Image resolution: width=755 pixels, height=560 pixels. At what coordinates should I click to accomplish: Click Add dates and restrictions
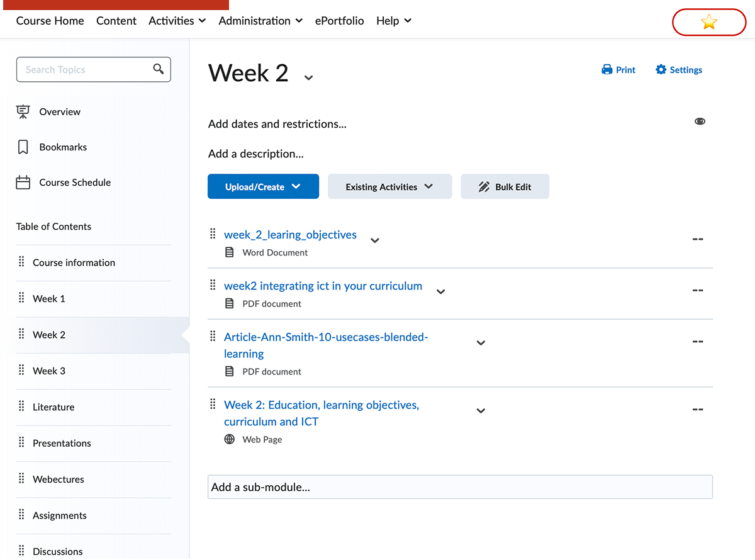pos(277,124)
